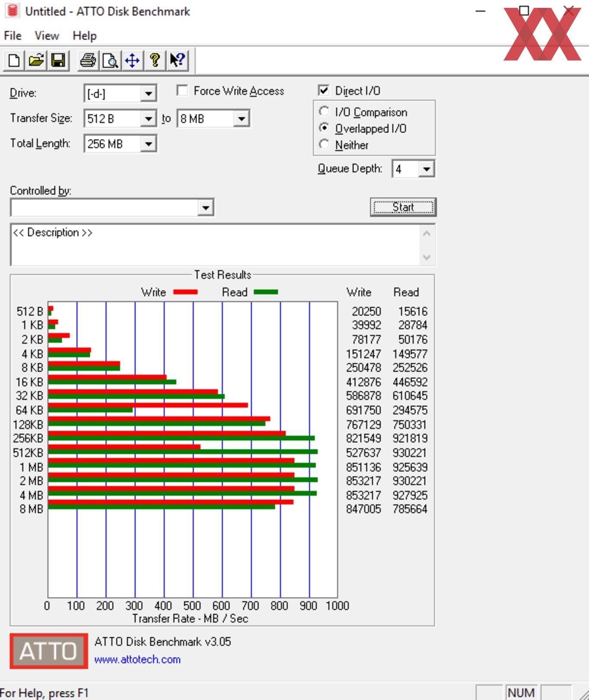Click the red Write legend swatch
589x700 pixels.
pos(185,292)
